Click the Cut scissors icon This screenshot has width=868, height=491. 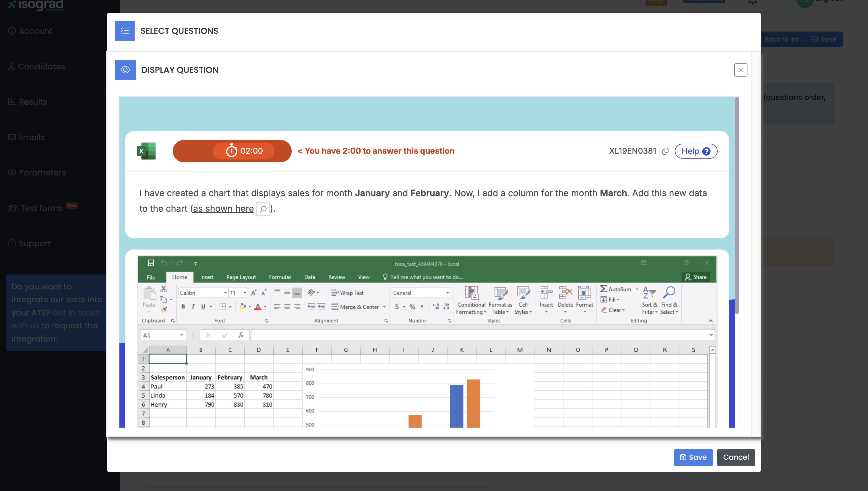[164, 289]
